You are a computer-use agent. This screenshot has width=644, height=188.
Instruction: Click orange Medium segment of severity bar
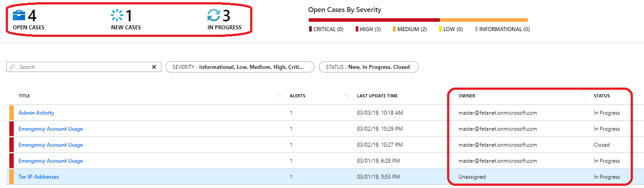point(484,20)
